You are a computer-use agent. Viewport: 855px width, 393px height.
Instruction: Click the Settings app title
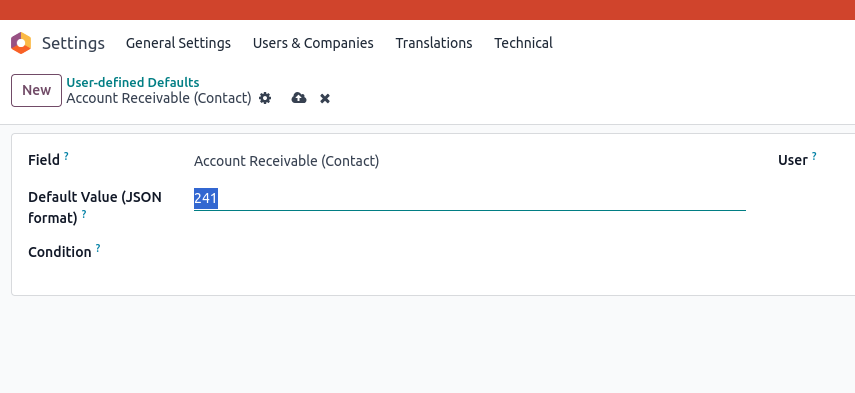coord(73,43)
